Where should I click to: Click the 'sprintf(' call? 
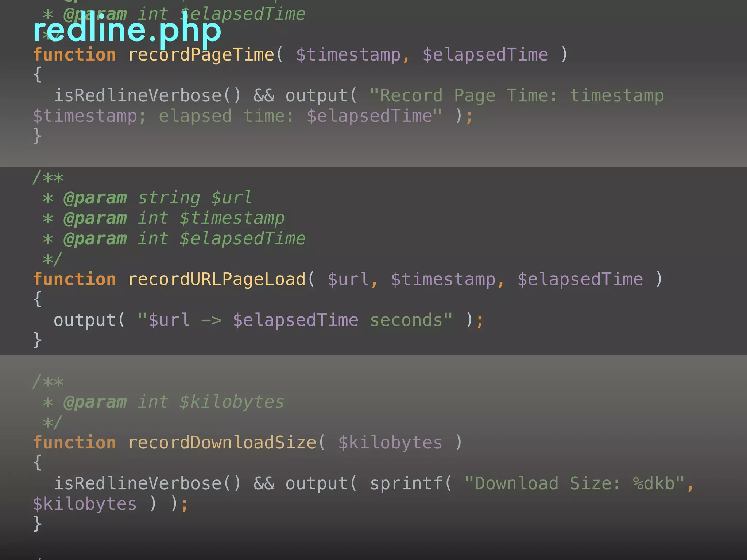411,484
